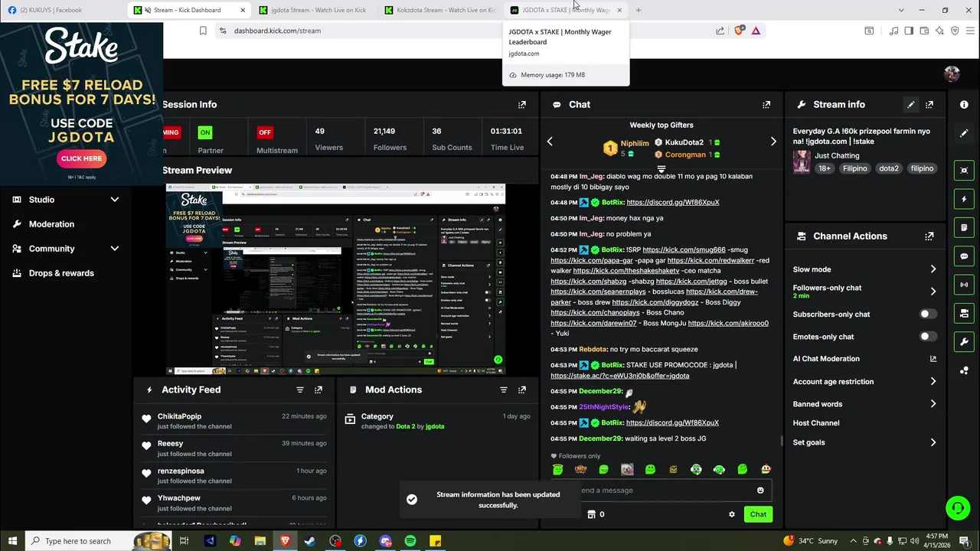Viewport: 980px width, 551px height.
Task: Pop out the Session Info panel
Action: [522, 105]
